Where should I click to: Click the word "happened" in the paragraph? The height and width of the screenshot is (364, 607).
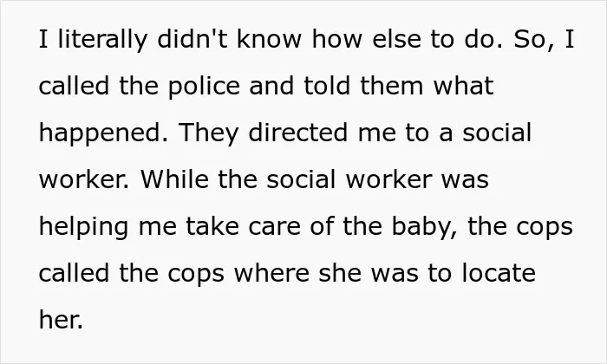tap(103, 133)
